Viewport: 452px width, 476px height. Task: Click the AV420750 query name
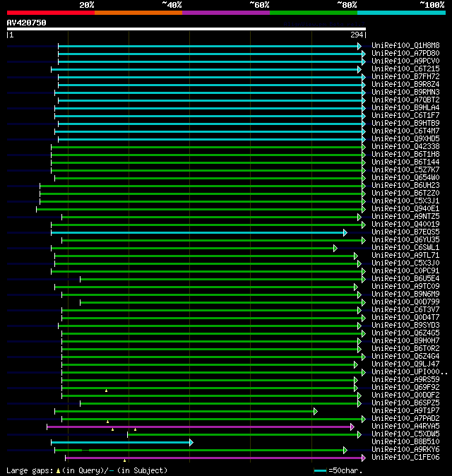pyautogui.click(x=26, y=23)
